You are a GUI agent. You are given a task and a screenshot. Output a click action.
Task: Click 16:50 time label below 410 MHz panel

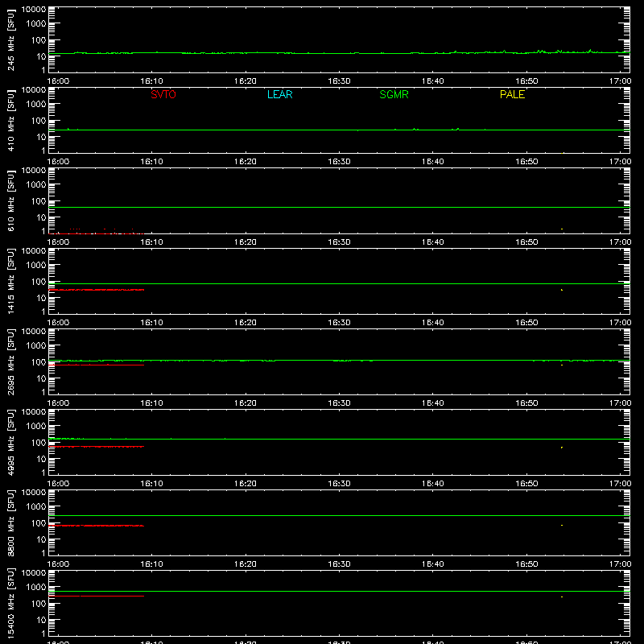click(x=526, y=162)
